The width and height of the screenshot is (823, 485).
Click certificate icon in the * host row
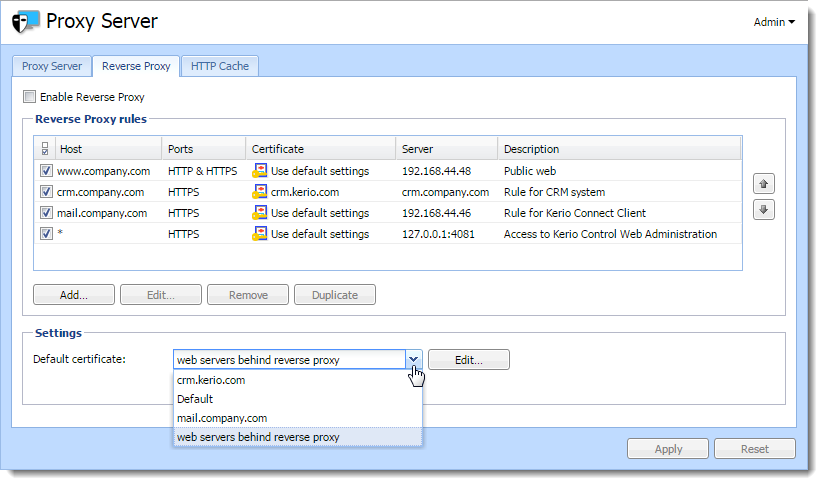[x=259, y=234]
